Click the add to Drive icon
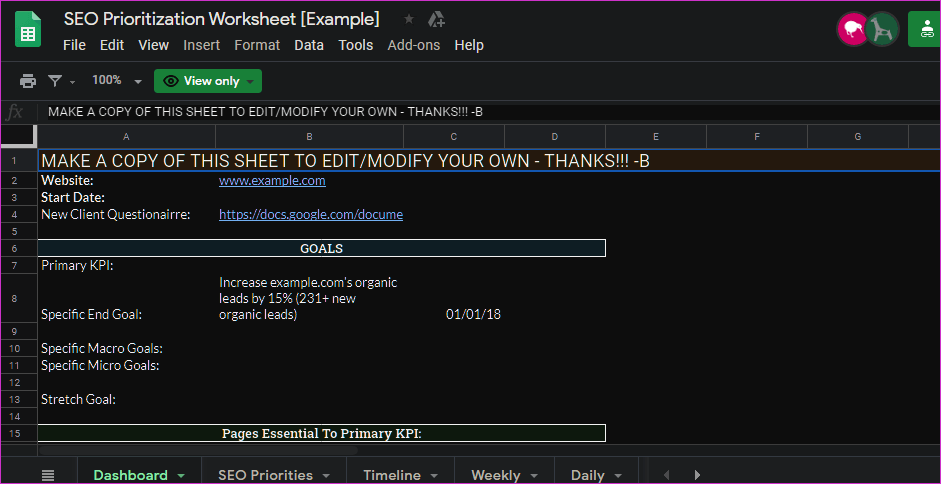 436,20
